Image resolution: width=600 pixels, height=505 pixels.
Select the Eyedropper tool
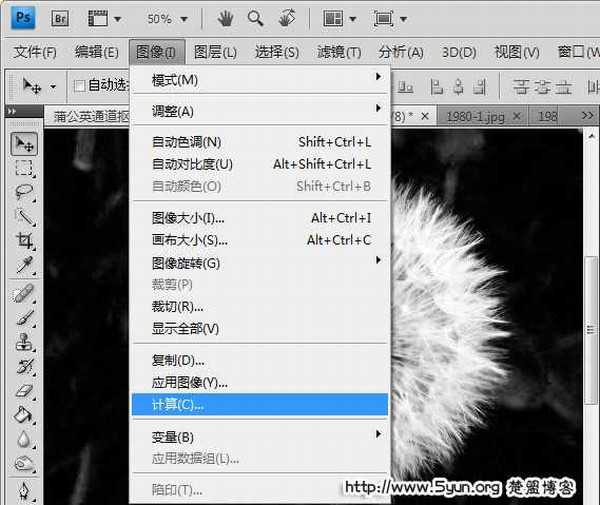[x=24, y=265]
